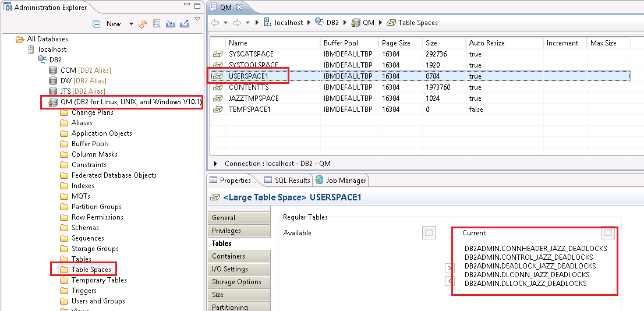644x311 pixels.
Task: Close the QM editor tab
Action: point(239,7)
